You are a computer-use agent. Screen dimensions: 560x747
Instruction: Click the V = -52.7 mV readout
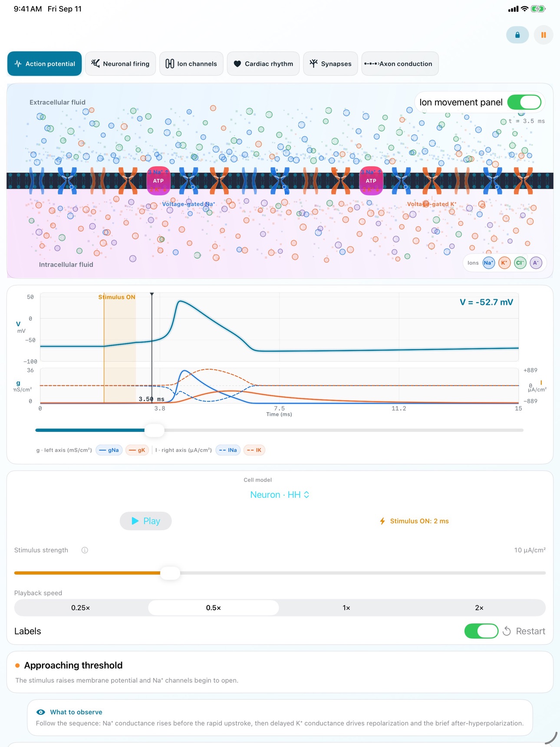(486, 302)
